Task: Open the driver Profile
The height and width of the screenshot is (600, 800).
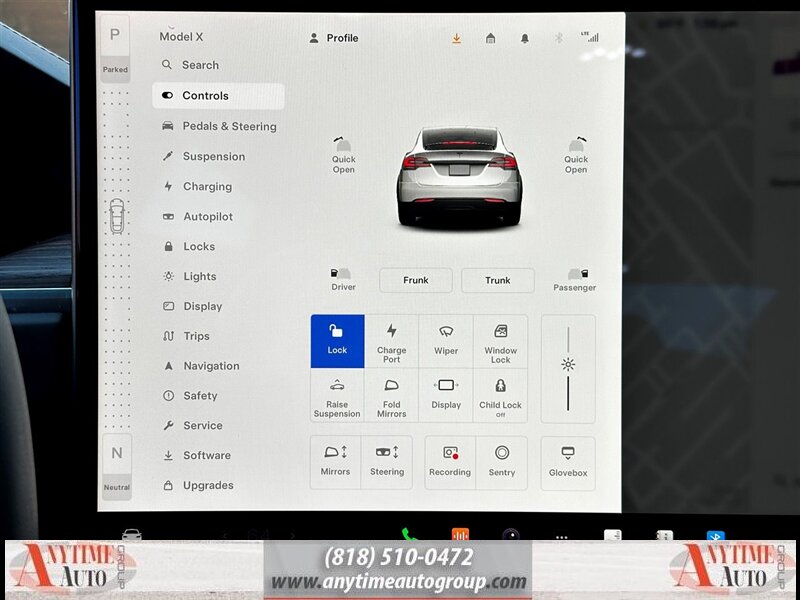Action: point(334,38)
